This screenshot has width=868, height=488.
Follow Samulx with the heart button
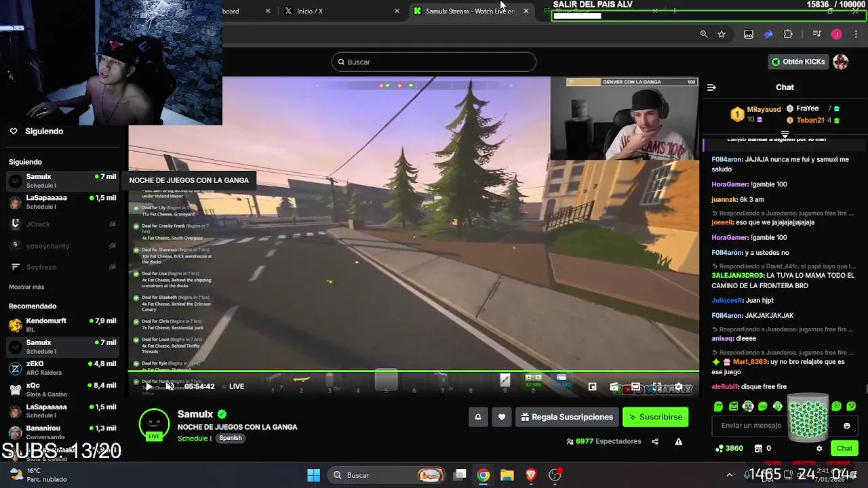(x=502, y=417)
